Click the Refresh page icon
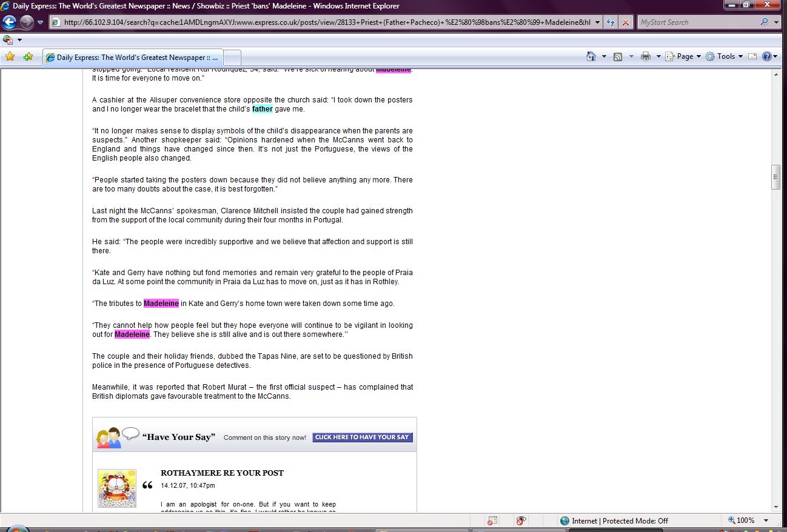 [x=610, y=22]
